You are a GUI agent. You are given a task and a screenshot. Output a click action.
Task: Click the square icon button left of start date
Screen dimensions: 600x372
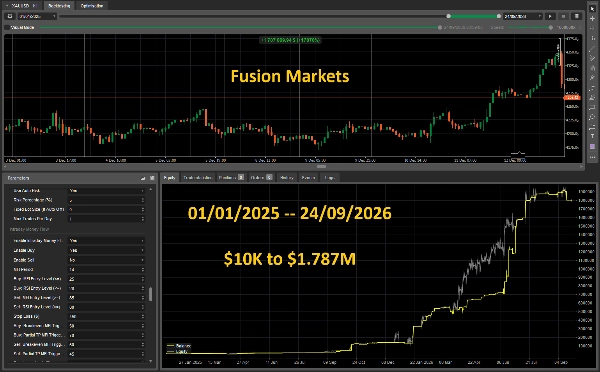(10, 16)
